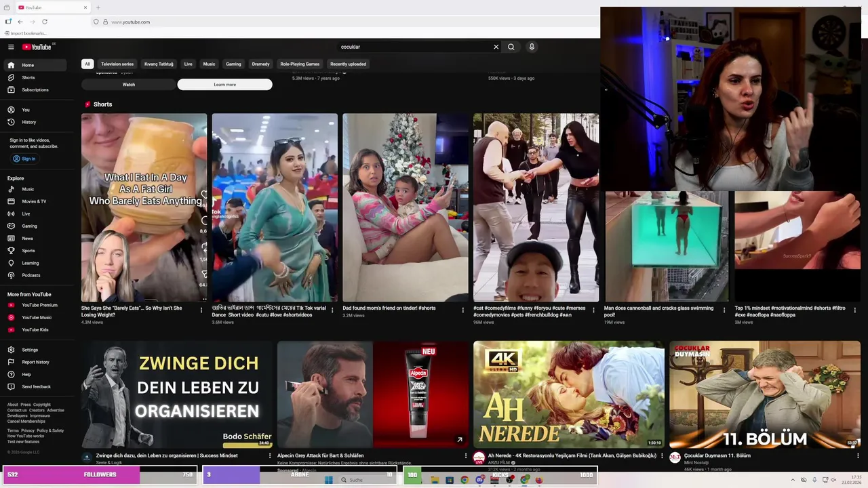Clear the search box with X
The image size is (868, 488).
tap(496, 47)
